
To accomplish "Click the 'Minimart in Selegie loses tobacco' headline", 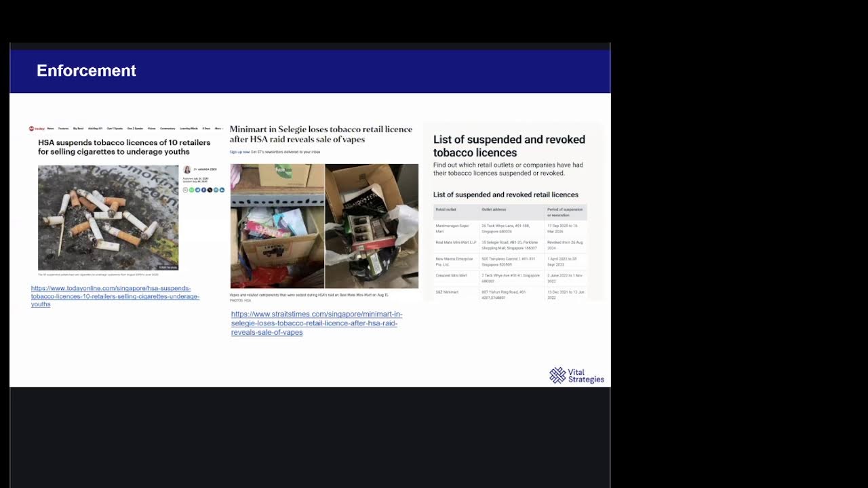I will pyautogui.click(x=321, y=134).
